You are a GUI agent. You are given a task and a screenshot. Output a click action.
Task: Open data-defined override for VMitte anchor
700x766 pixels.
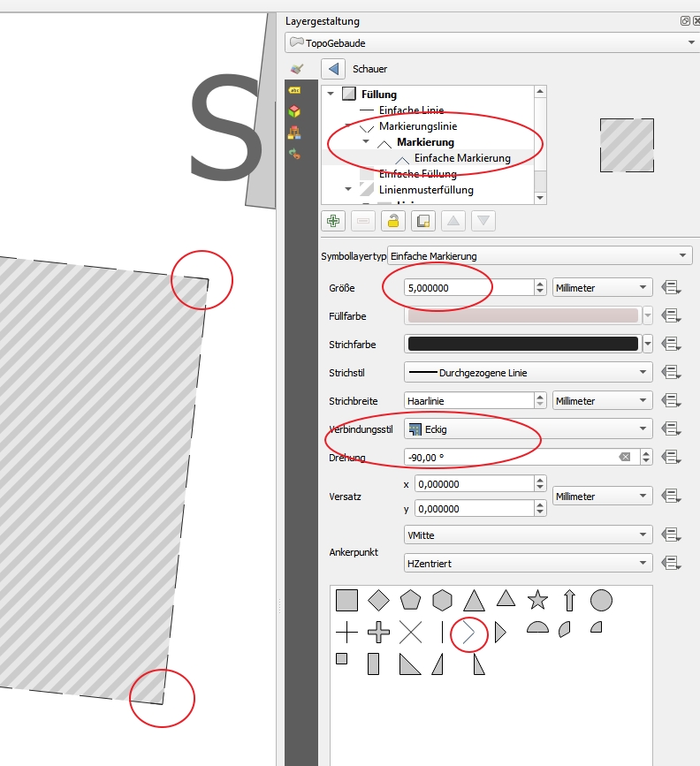pos(671,535)
